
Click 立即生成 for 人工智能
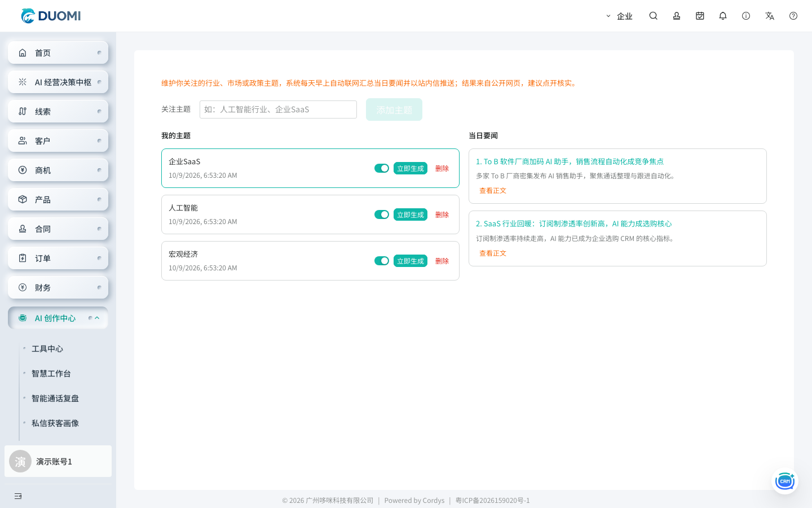pos(411,214)
